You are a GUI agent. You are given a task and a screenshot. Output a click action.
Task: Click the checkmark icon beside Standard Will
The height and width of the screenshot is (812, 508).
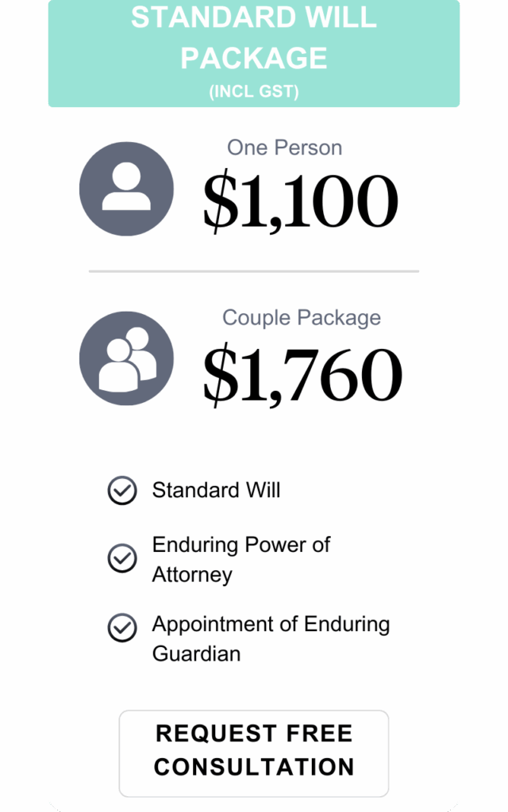click(x=122, y=490)
